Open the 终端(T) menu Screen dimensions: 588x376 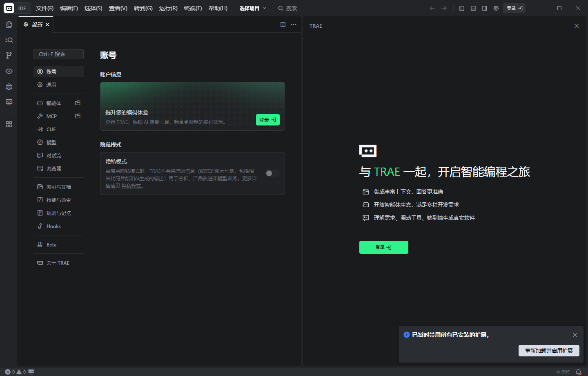point(193,8)
